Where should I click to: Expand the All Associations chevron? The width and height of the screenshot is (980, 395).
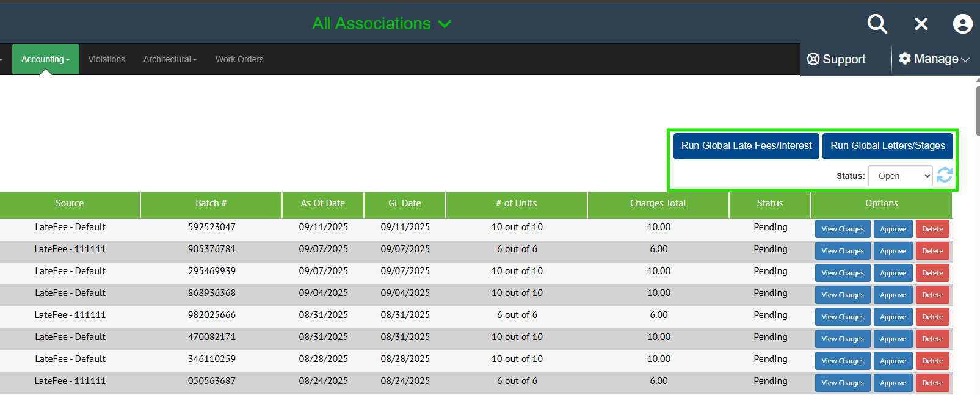click(445, 24)
